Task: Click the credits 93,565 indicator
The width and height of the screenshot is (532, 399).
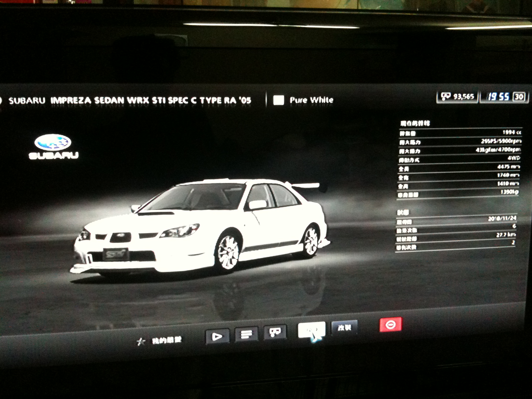Action: pyautogui.click(x=457, y=97)
